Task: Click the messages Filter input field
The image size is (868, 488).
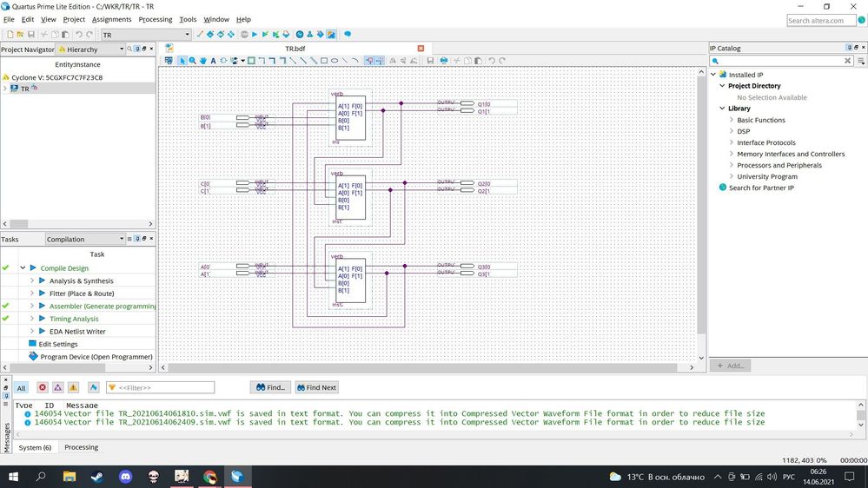Action: point(165,387)
